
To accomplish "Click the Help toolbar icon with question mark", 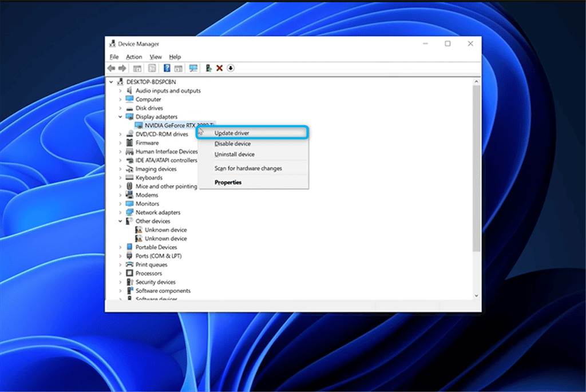I will (x=167, y=68).
